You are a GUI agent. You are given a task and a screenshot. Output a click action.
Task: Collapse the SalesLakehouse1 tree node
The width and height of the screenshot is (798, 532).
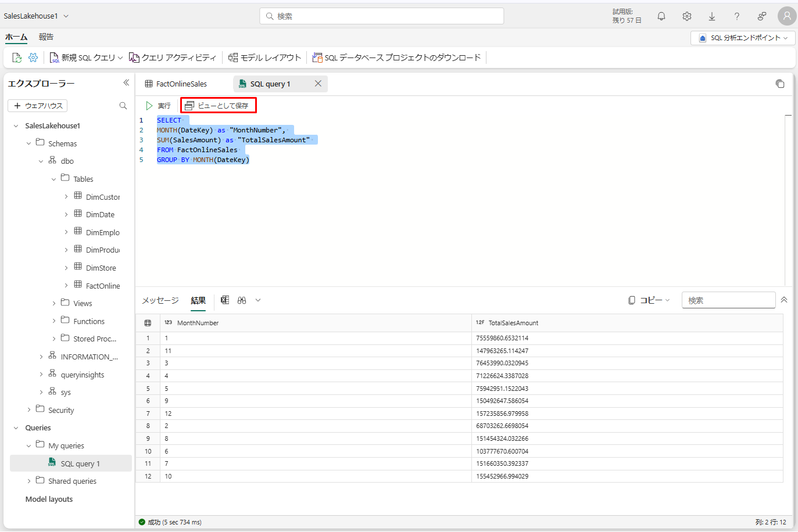[x=16, y=126]
